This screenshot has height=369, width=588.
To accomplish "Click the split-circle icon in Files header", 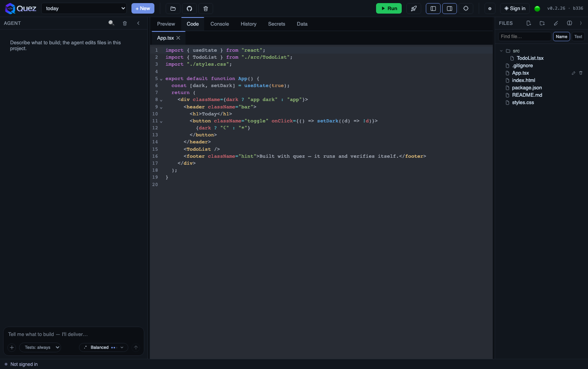I will coord(569,23).
